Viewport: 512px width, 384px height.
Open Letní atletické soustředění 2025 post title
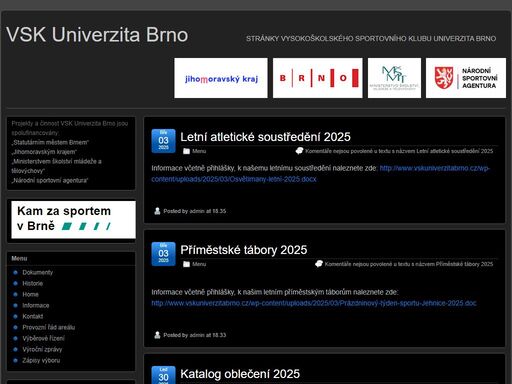tap(265, 137)
